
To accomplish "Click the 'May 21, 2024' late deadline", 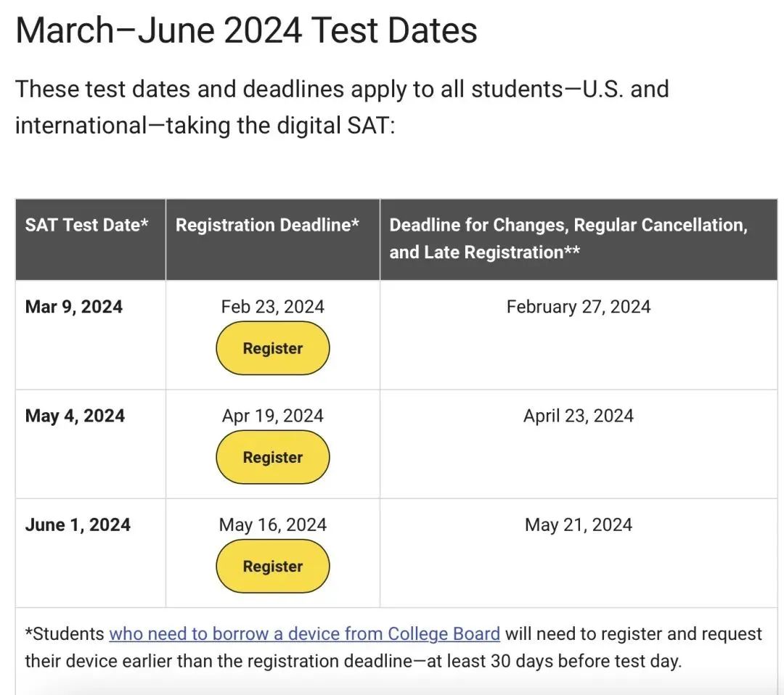I will (578, 525).
